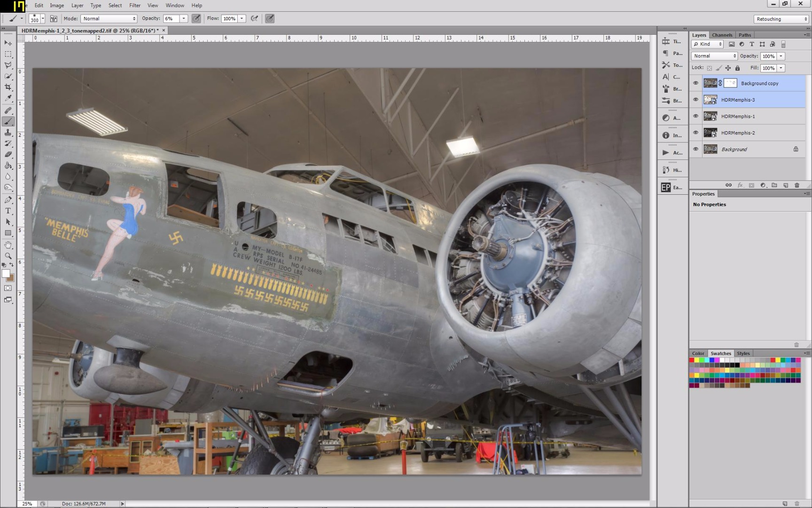The height and width of the screenshot is (508, 812).
Task: Select the Quick Selection tool
Action: tap(8, 76)
